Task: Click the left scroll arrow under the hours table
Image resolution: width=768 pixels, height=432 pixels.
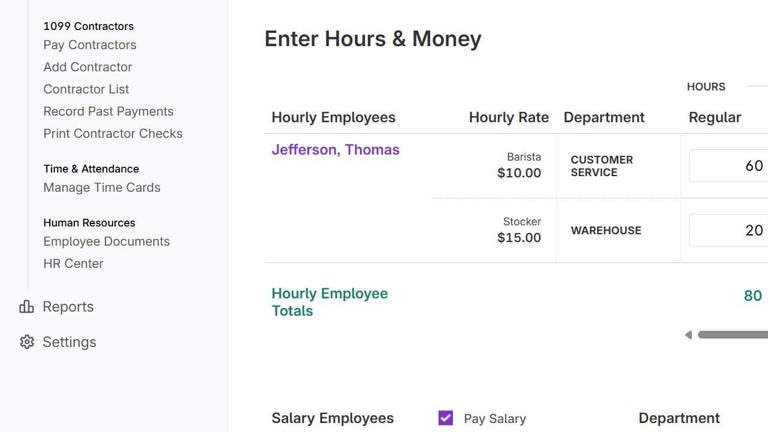Action: coord(689,335)
